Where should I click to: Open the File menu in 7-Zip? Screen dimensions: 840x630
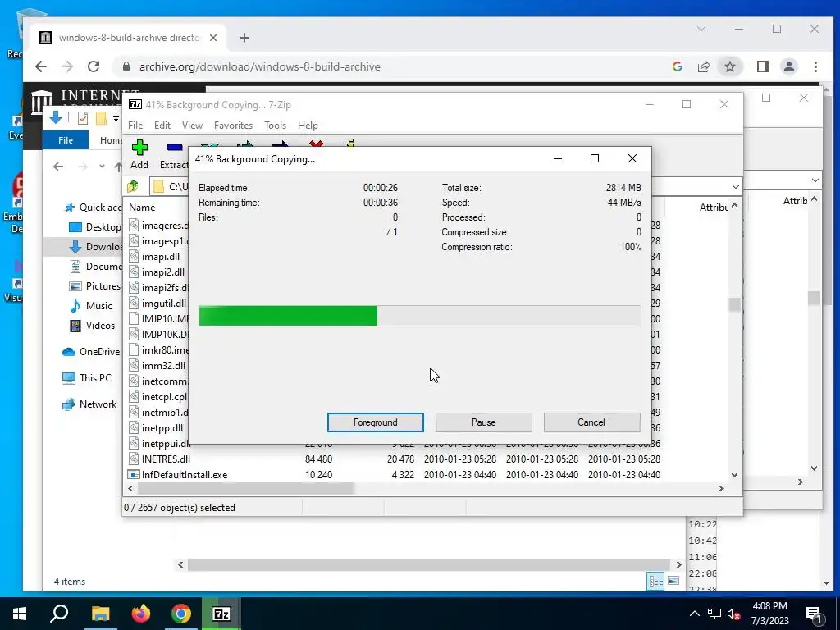(x=135, y=126)
